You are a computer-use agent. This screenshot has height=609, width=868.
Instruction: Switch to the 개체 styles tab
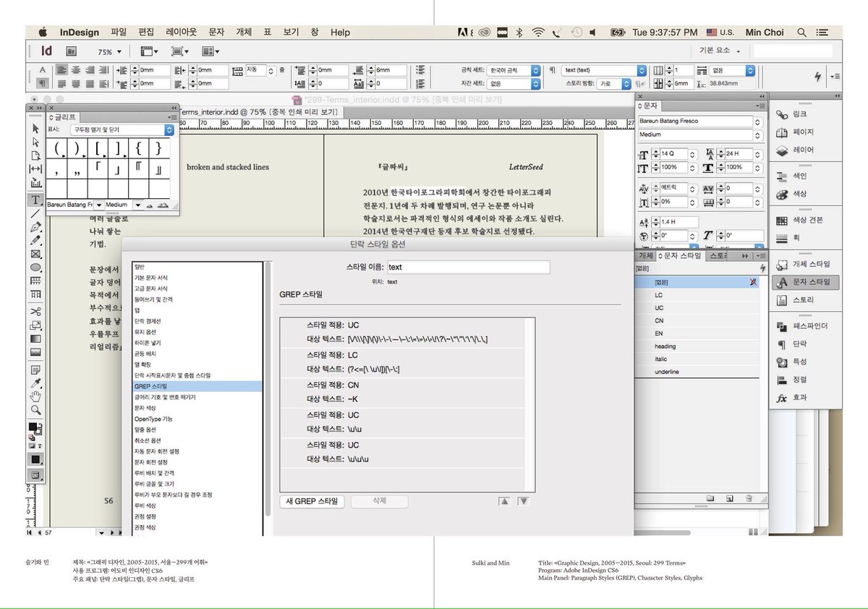pos(645,256)
